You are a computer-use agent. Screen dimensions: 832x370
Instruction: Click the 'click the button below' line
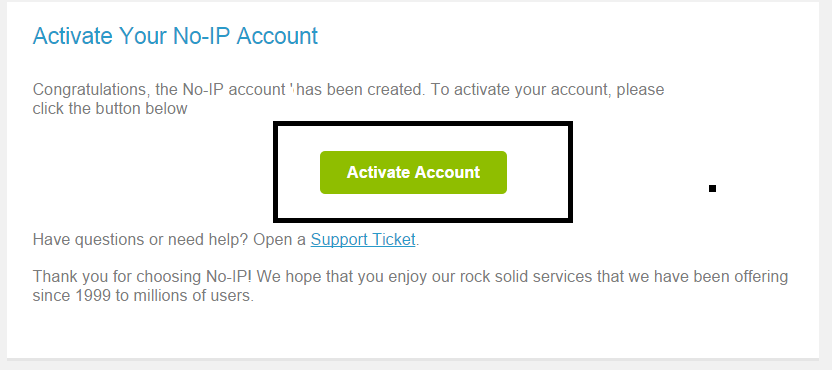[x=110, y=109]
